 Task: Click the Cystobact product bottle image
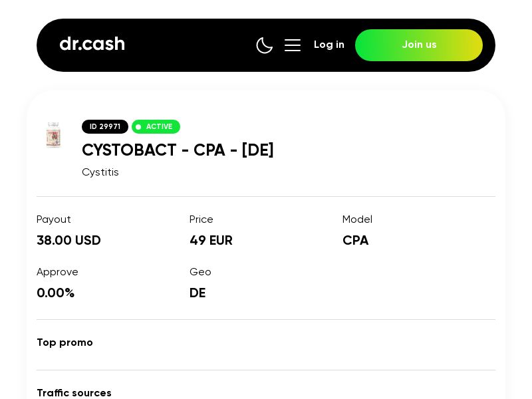tap(53, 134)
